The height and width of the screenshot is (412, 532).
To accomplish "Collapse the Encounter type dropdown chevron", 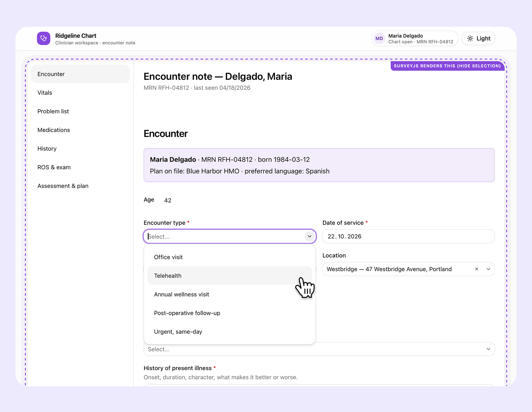I will [x=310, y=236].
